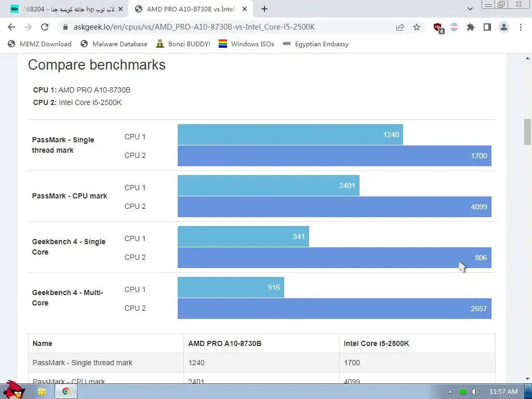Show hidden system tray icons

coord(450,392)
